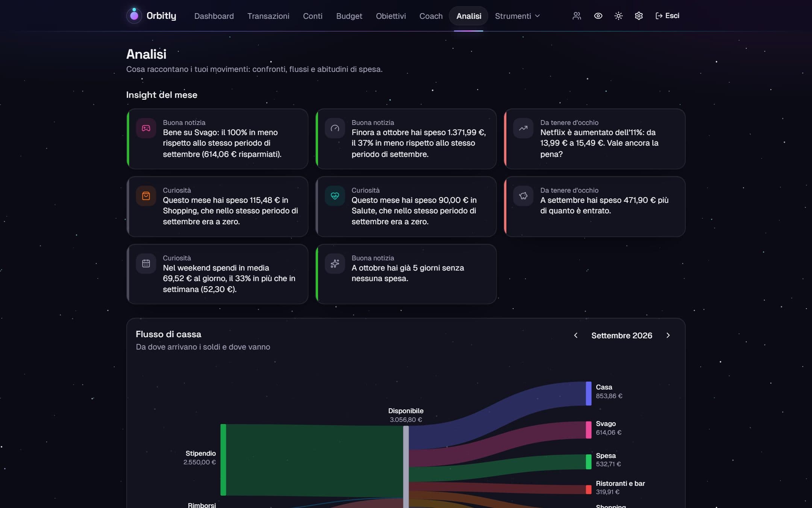Switch theme with the sun icon
Screen dimensions: 812x508
[618, 16]
